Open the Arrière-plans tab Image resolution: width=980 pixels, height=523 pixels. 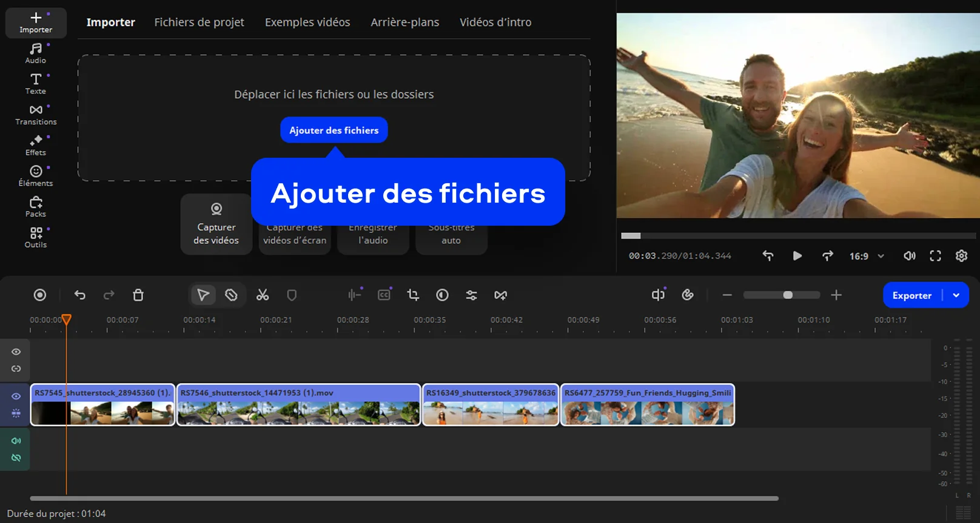tap(404, 22)
